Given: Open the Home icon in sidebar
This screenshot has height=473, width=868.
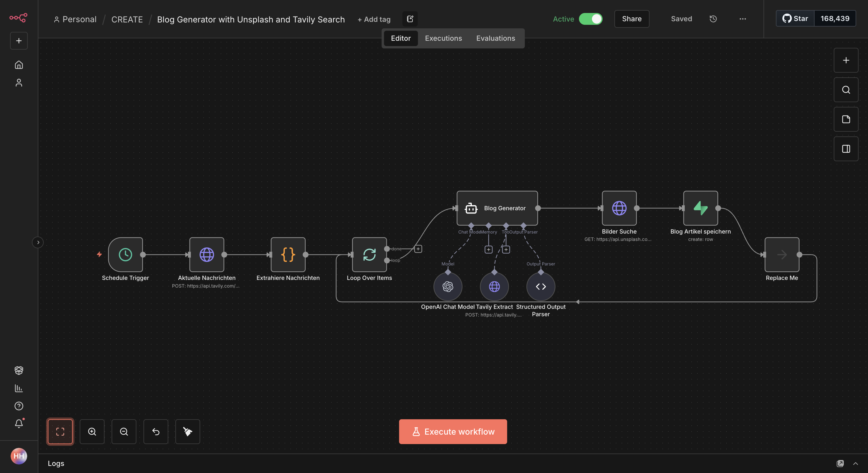Looking at the screenshot, I should click(19, 65).
